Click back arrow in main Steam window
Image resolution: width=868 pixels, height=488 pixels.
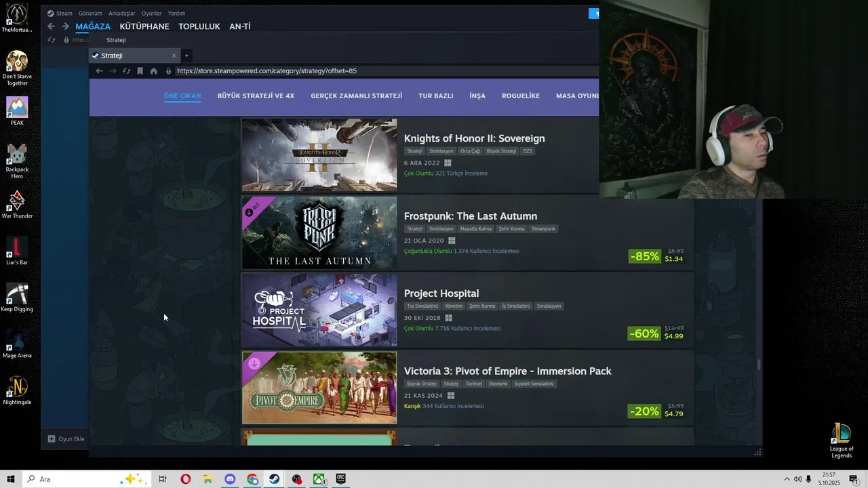(51, 26)
